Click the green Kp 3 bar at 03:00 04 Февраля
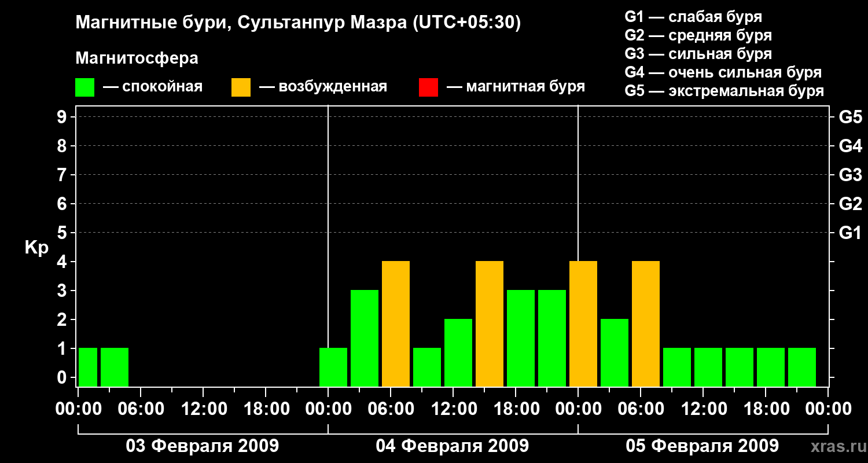Image resolution: width=868 pixels, height=463 pixels. [x=365, y=339]
